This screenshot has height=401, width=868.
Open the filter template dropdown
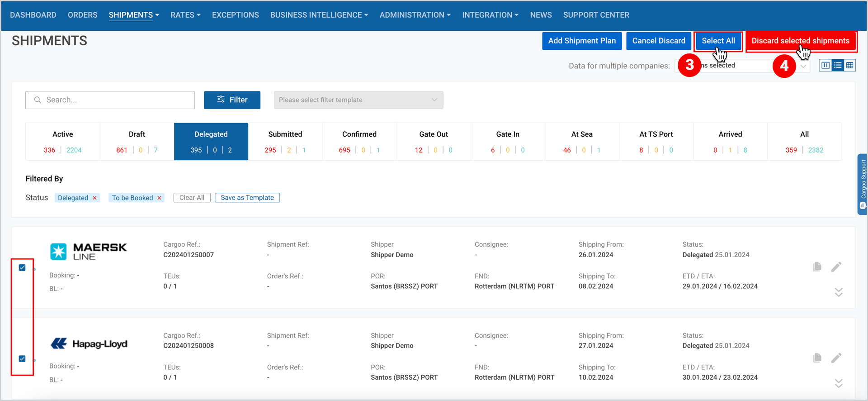[359, 100]
